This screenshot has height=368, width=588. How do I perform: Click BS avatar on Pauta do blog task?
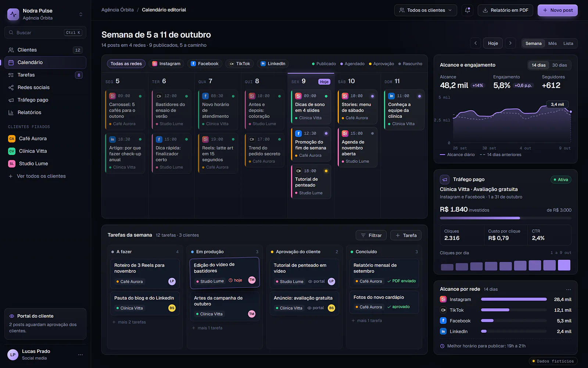(172, 308)
